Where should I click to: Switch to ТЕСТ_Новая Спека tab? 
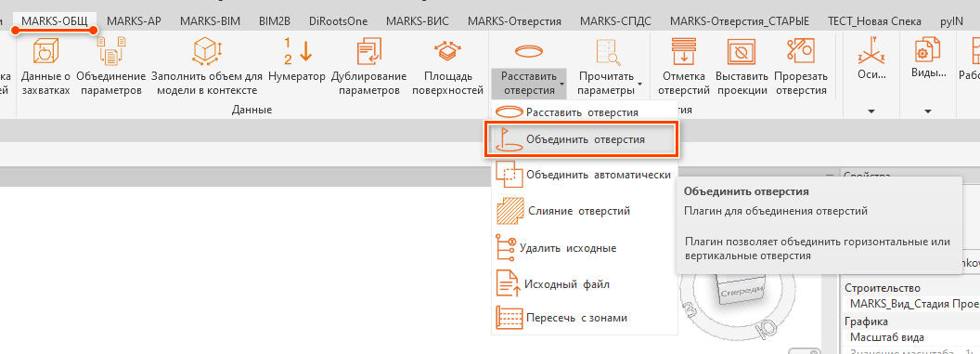(874, 21)
